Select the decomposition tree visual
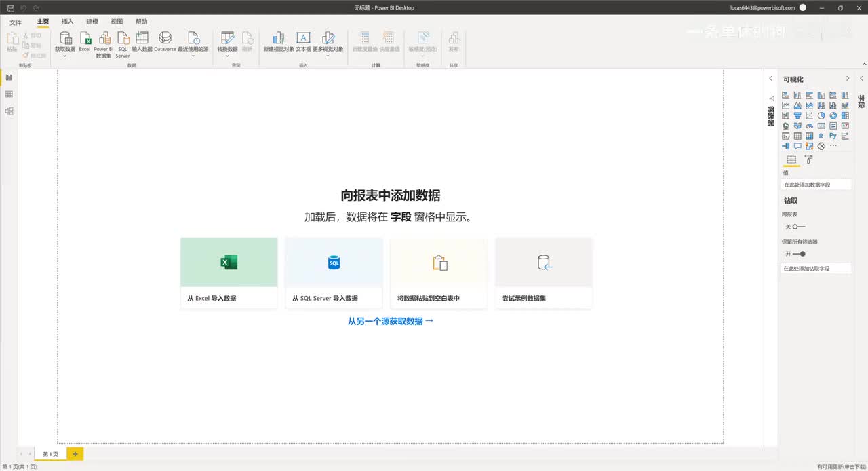This screenshot has width=868, height=471. pos(785,145)
